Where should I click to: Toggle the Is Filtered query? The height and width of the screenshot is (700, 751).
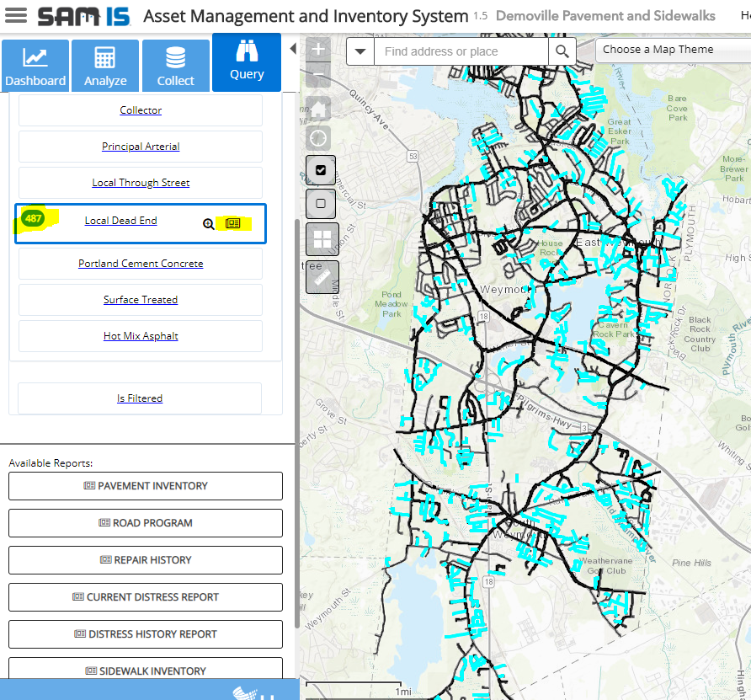click(x=140, y=398)
